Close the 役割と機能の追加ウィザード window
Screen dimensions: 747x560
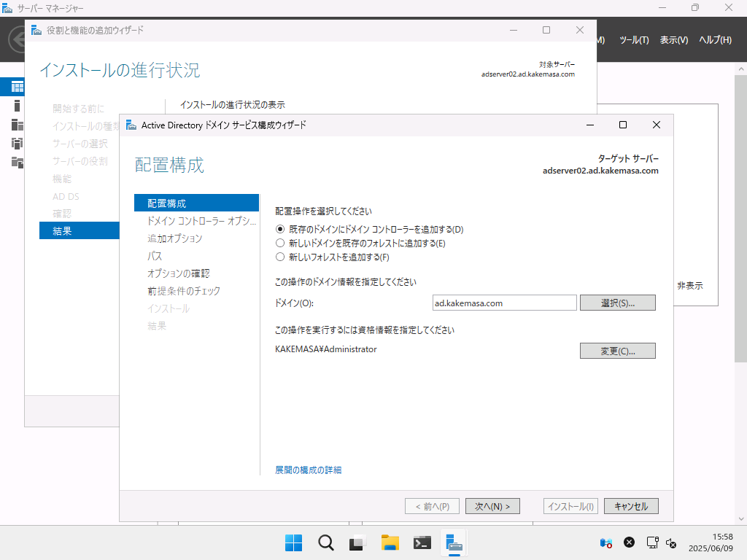click(x=580, y=30)
